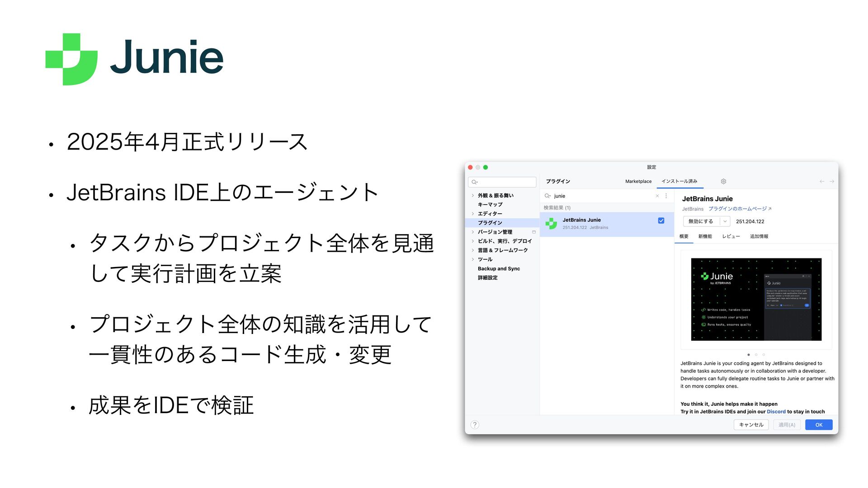Expand the ビルド、実行、デプロイ section

pos(473,241)
